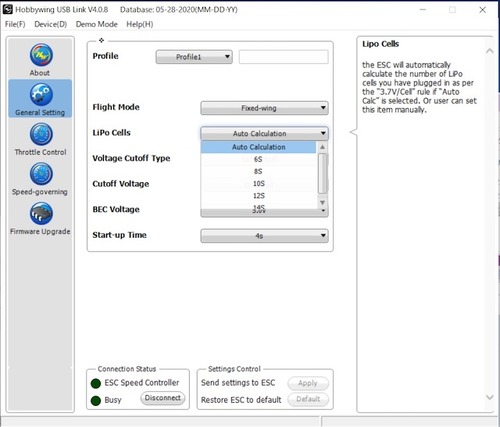Open Throttle Control gauge icon
The height and width of the screenshot is (427, 500).
41,134
